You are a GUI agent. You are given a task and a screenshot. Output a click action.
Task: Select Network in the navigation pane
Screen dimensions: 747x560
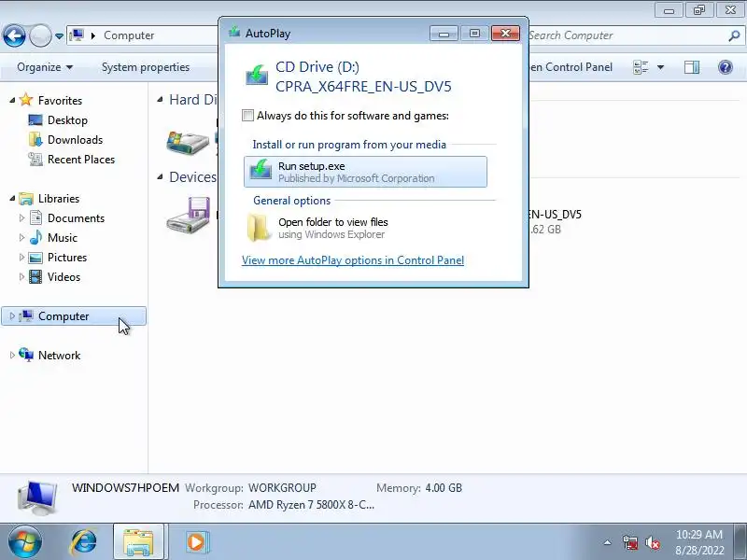click(x=59, y=356)
